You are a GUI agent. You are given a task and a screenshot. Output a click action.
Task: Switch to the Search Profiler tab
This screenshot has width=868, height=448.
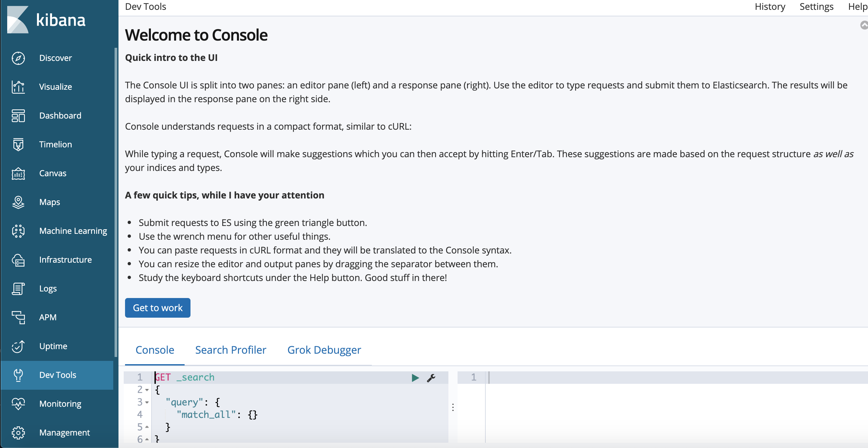coord(230,350)
